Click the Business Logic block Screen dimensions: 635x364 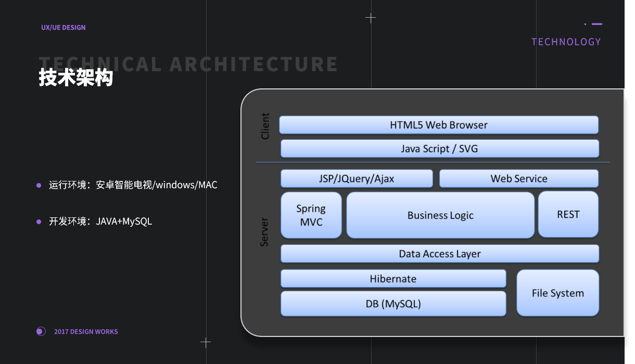point(440,215)
